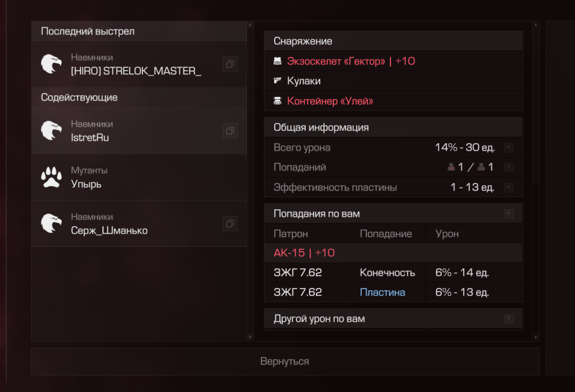Click copy icon beside IstretRu

(230, 131)
